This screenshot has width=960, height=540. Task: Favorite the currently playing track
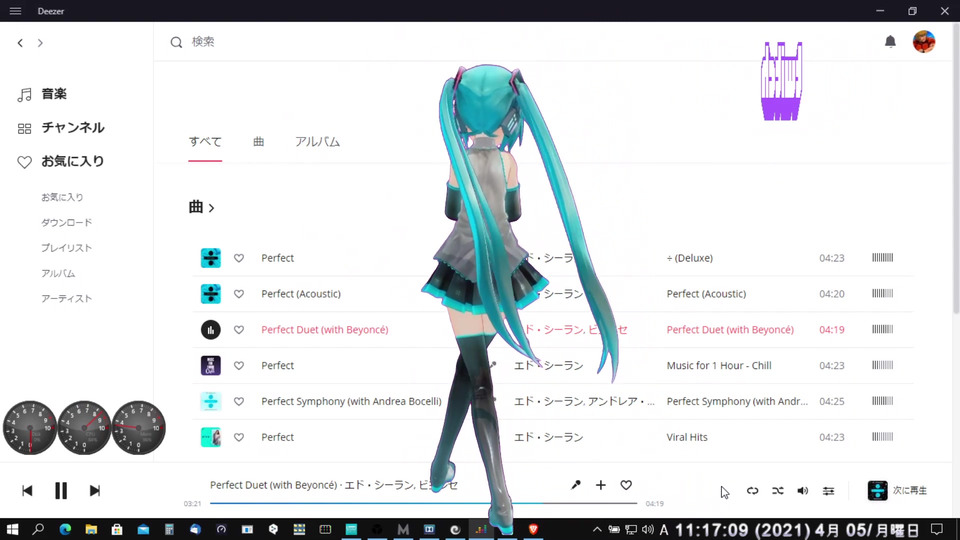click(626, 485)
